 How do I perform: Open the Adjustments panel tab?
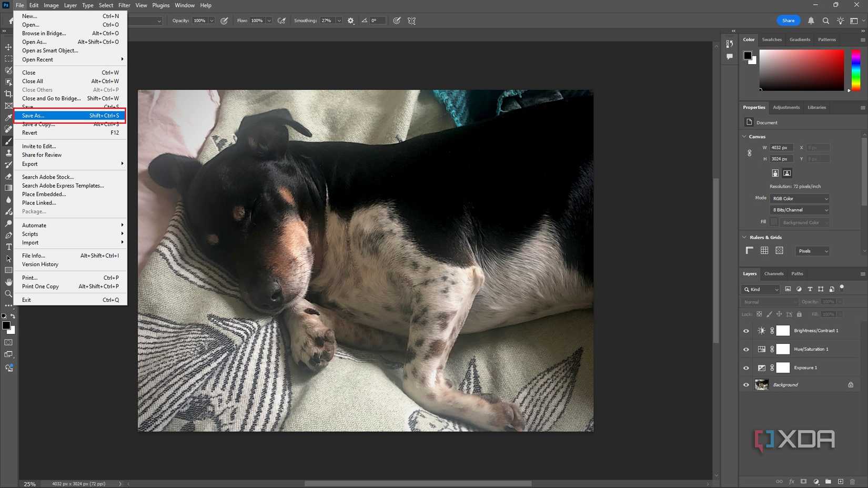coord(786,107)
